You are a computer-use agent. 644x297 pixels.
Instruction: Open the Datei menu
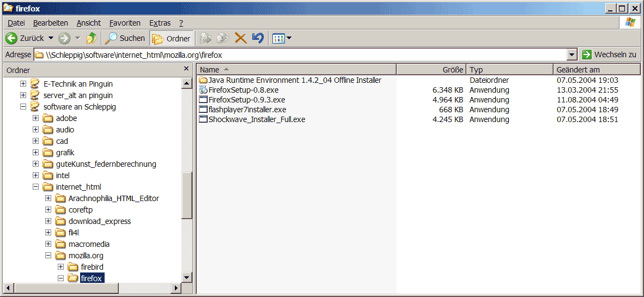16,23
